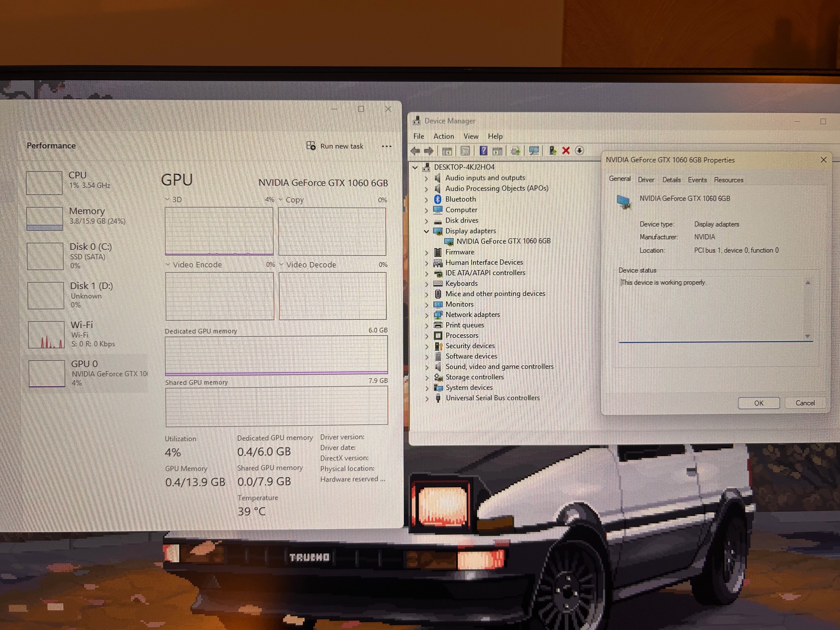Close the GTX 1060 Properties dialog
This screenshot has width=840, height=630.
pos(824,160)
